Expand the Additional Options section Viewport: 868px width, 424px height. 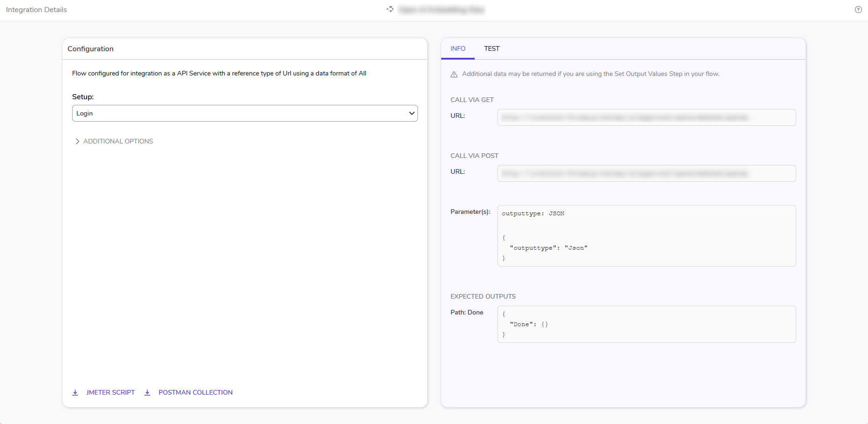114,141
